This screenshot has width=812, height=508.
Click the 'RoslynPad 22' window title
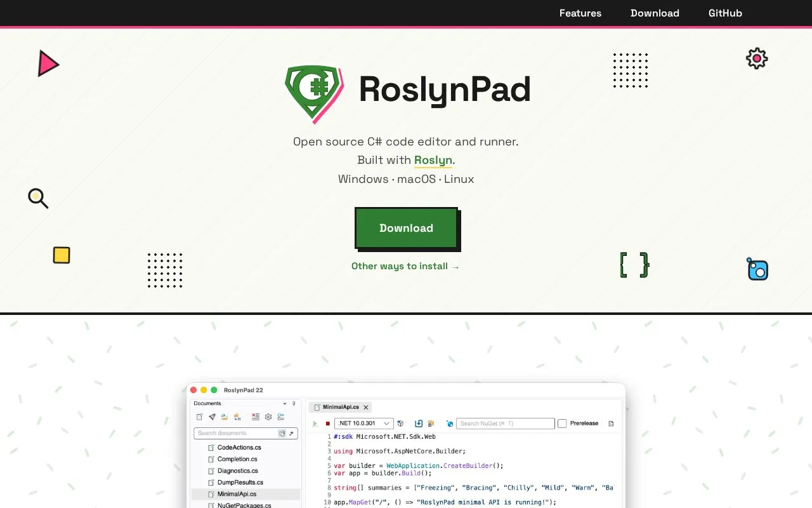coord(244,390)
